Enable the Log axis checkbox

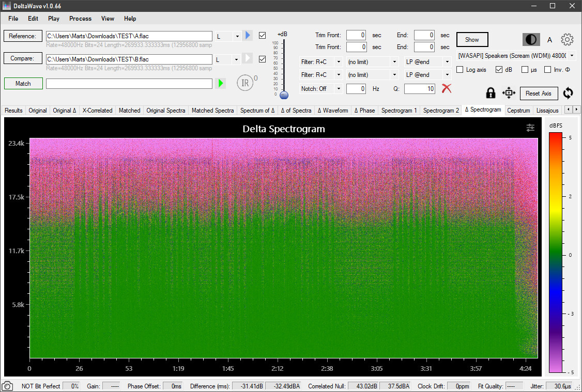461,70
